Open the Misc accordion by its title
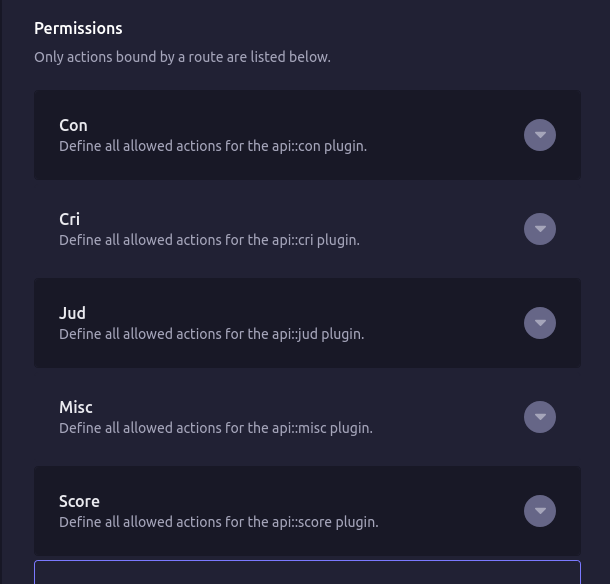The width and height of the screenshot is (610, 584). [x=76, y=407]
